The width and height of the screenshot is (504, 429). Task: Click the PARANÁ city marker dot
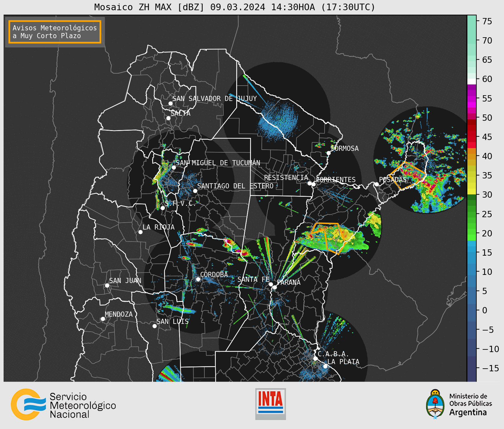coord(275,287)
